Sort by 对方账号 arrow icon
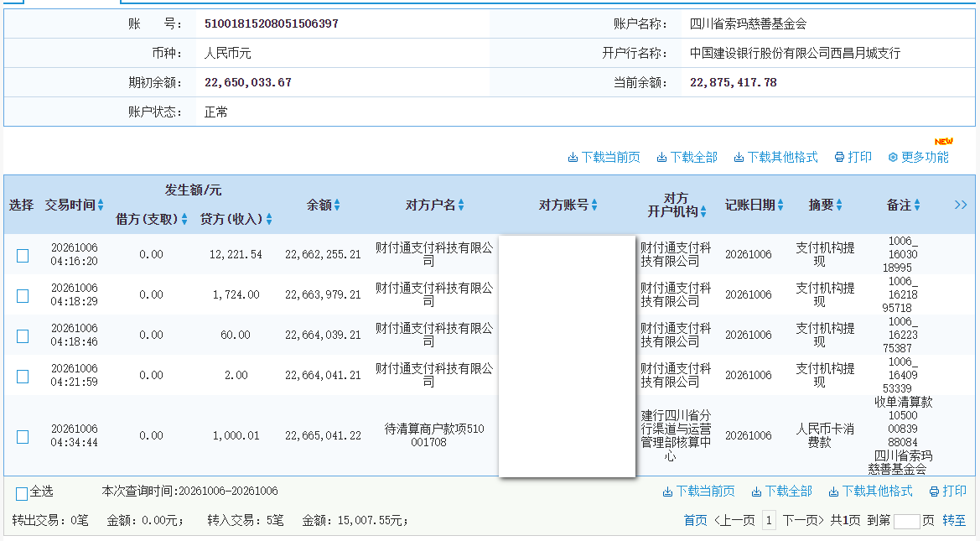 pyautogui.click(x=594, y=205)
